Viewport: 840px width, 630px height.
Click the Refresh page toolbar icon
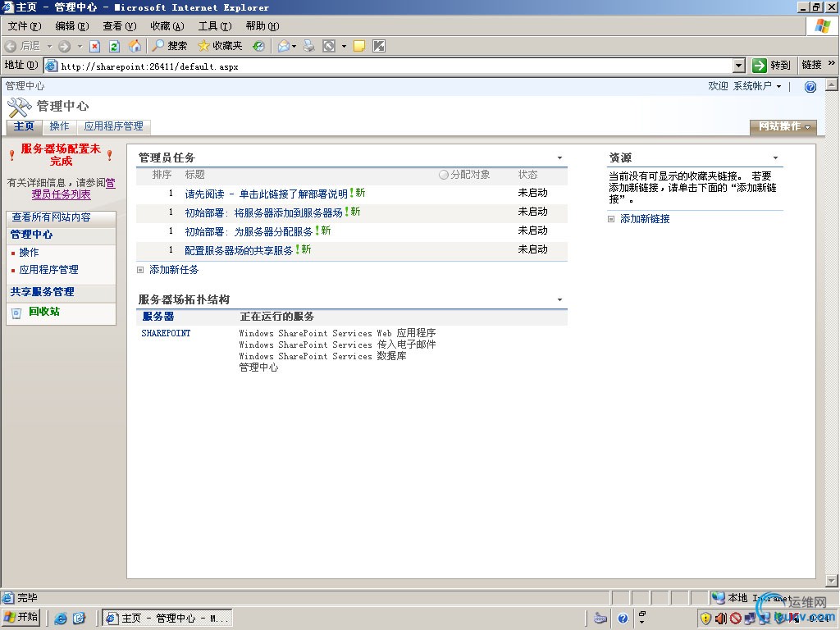[114, 47]
